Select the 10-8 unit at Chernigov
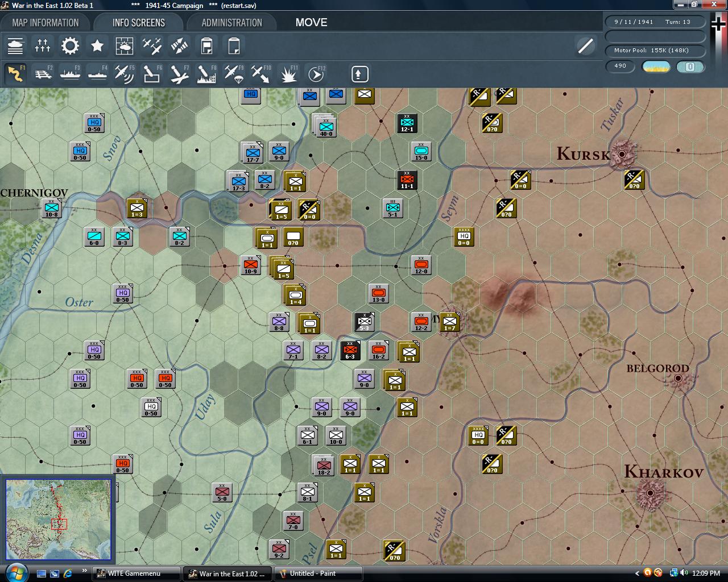 51,208
